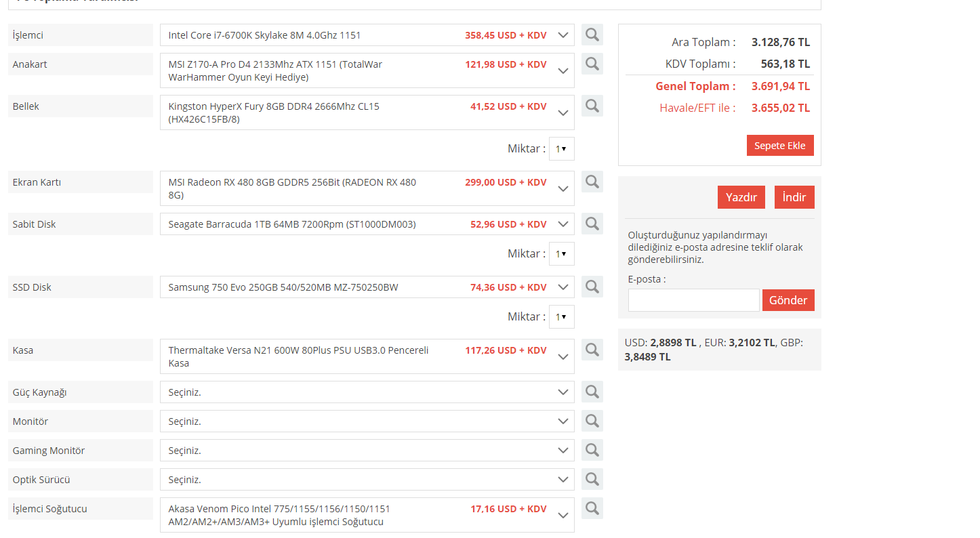Click the 299,00 USD + KDV price

506,182
